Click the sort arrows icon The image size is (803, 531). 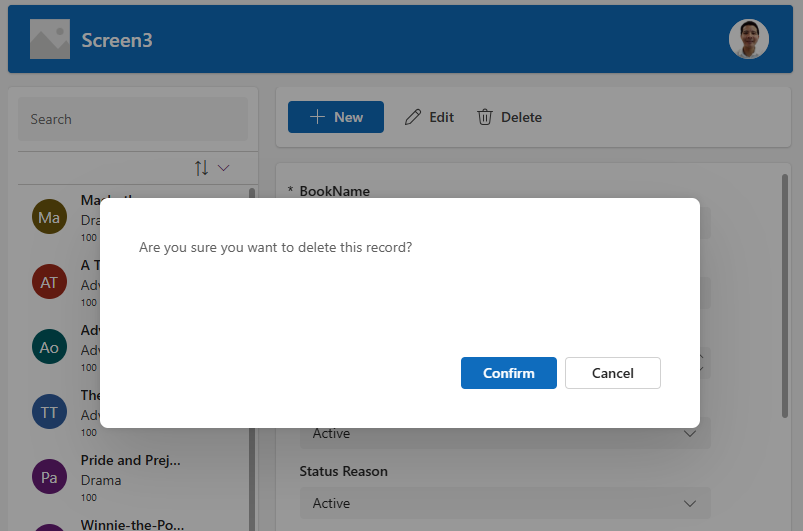click(x=202, y=168)
